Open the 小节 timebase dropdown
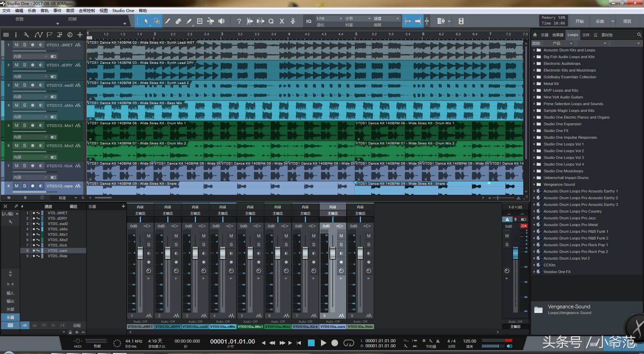 click(x=358, y=18)
